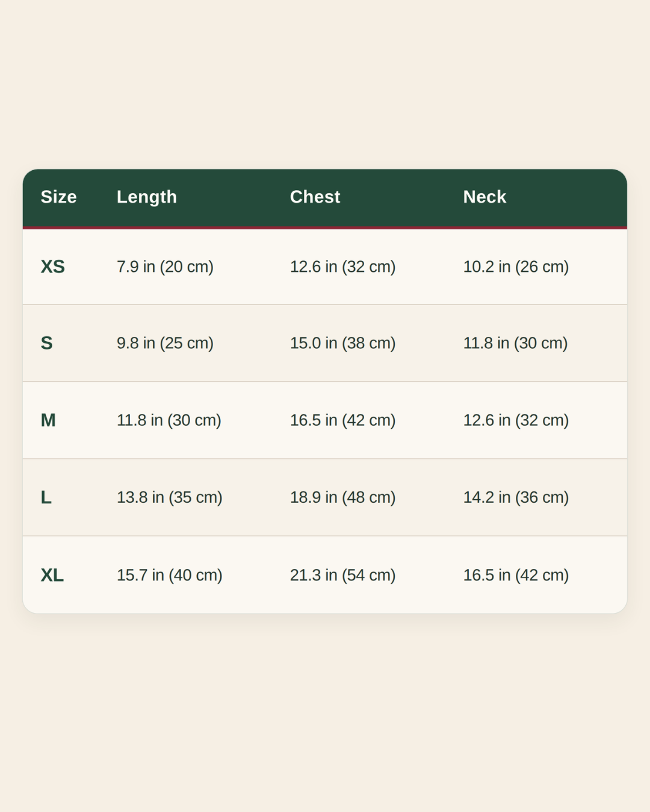Click the L neck "14.2 in (36 cm)"

516,497
